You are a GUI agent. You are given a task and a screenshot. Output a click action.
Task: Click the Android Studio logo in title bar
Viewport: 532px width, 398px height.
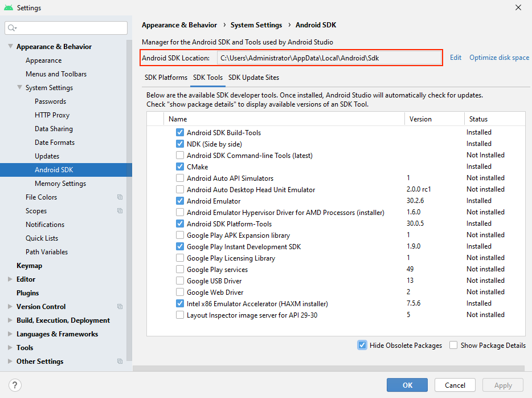9,7
